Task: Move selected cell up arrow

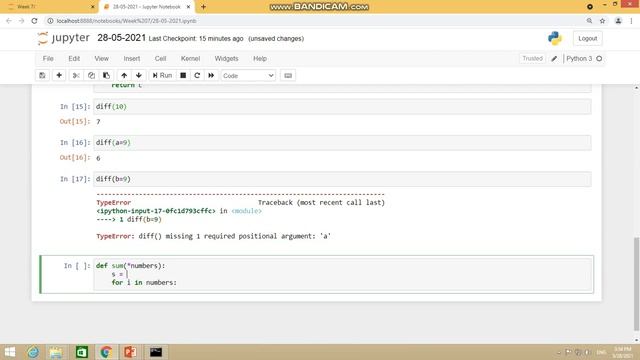Action: point(124,76)
